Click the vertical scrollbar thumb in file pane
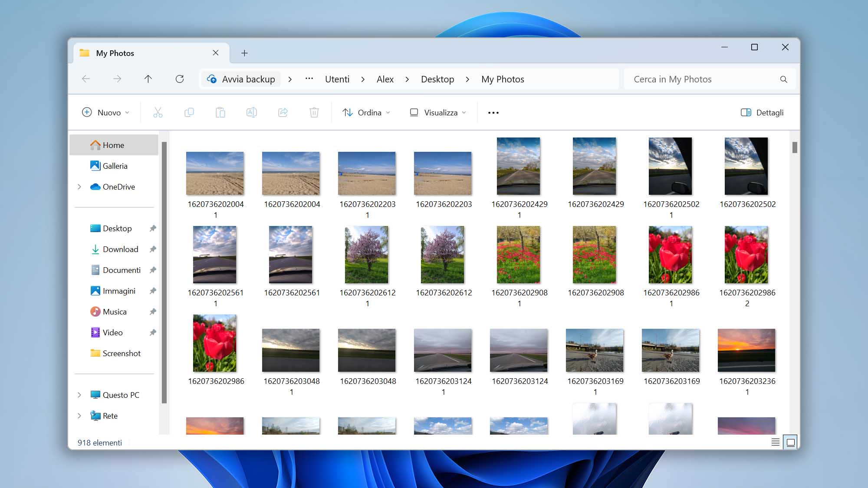 [794, 147]
